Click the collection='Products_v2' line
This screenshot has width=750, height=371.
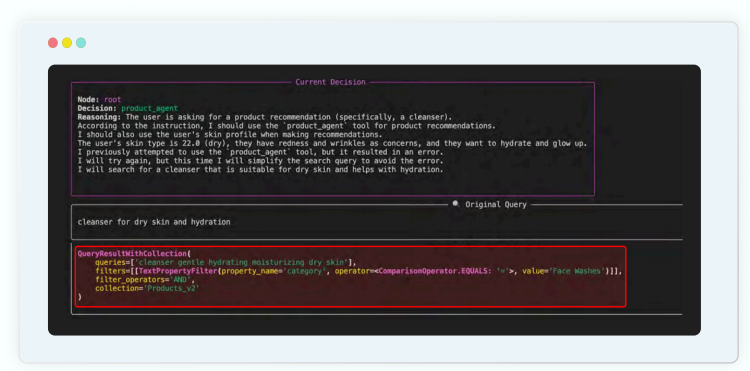(x=147, y=288)
